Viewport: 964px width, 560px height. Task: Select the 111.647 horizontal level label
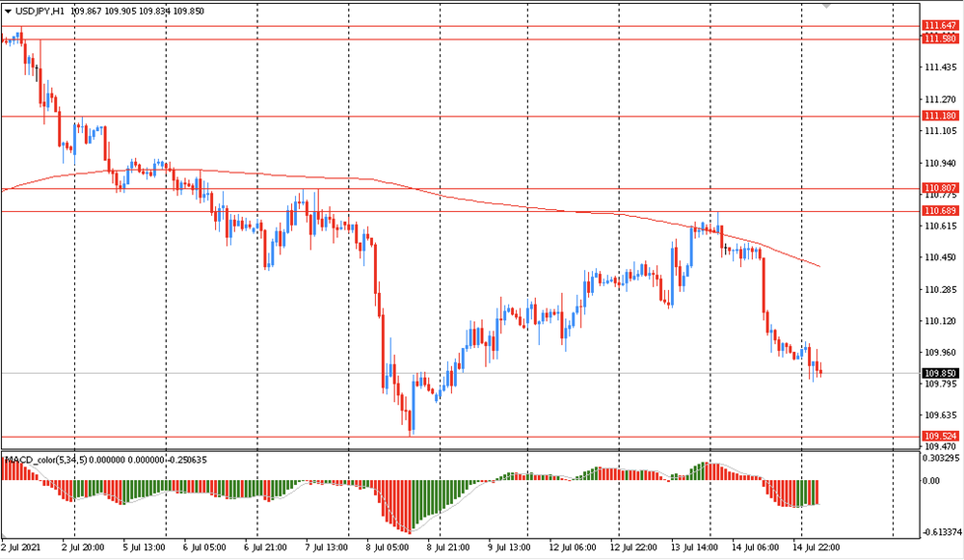click(940, 26)
